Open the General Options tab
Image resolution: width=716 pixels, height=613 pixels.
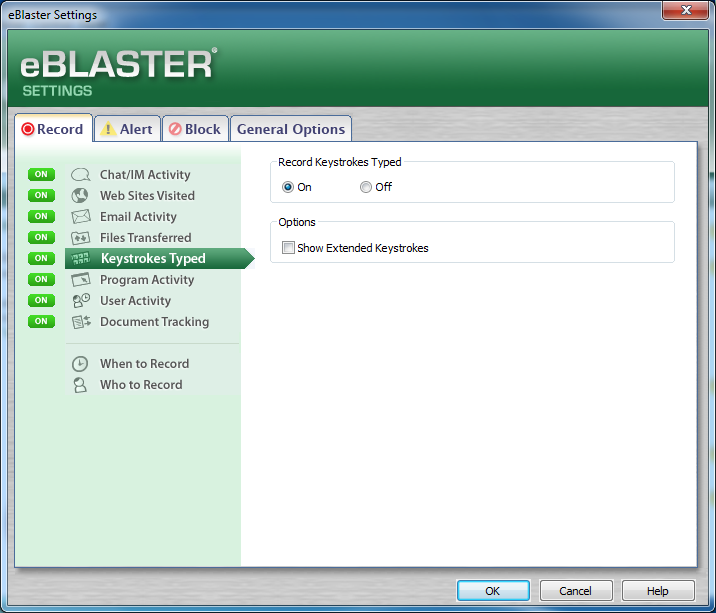[291, 129]
